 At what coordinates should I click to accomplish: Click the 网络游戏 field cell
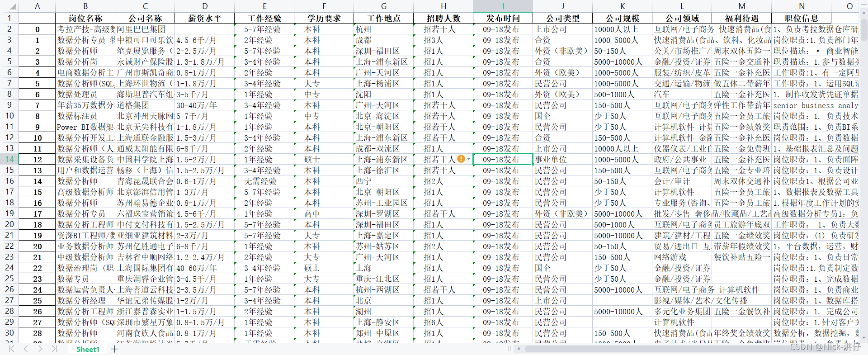(x=682, y=257)
